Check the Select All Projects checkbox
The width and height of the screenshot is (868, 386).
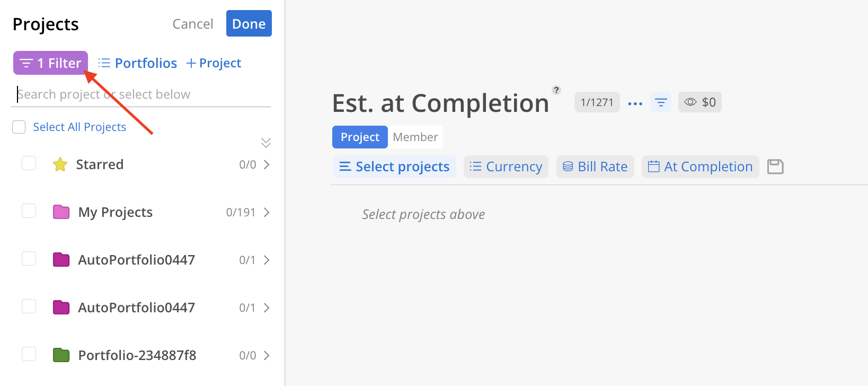click(19, 127)
